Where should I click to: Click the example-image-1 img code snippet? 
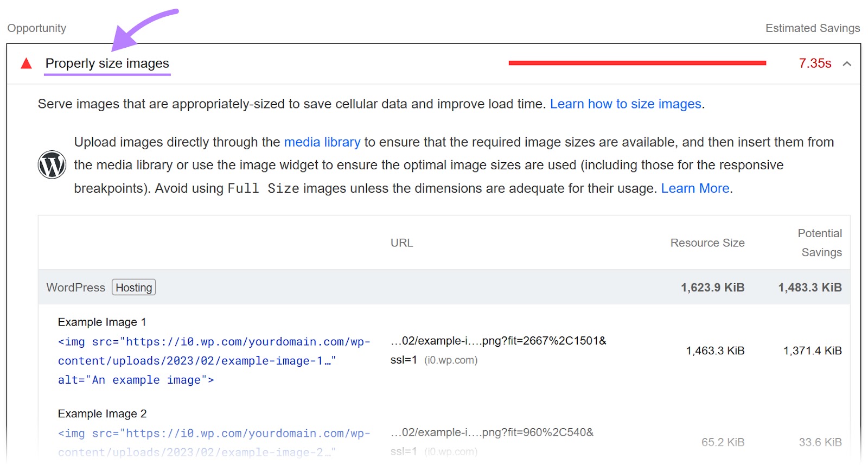coord(214,361)
